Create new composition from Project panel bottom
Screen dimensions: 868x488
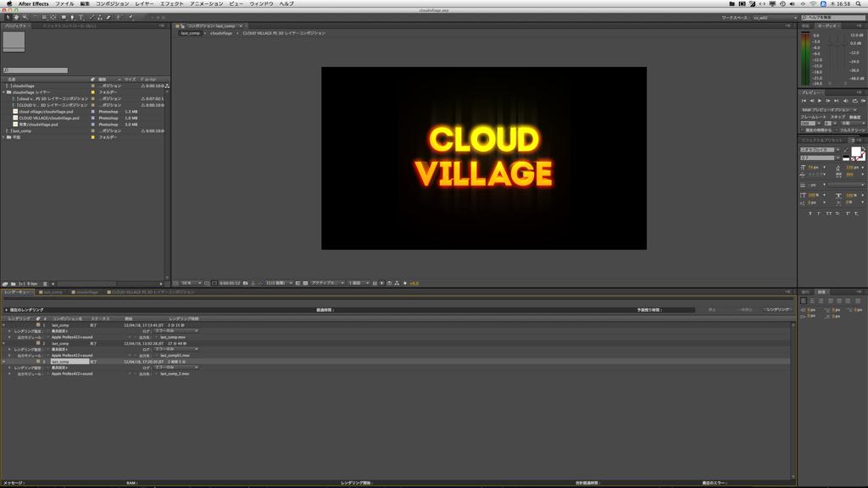tap(21, 284)
